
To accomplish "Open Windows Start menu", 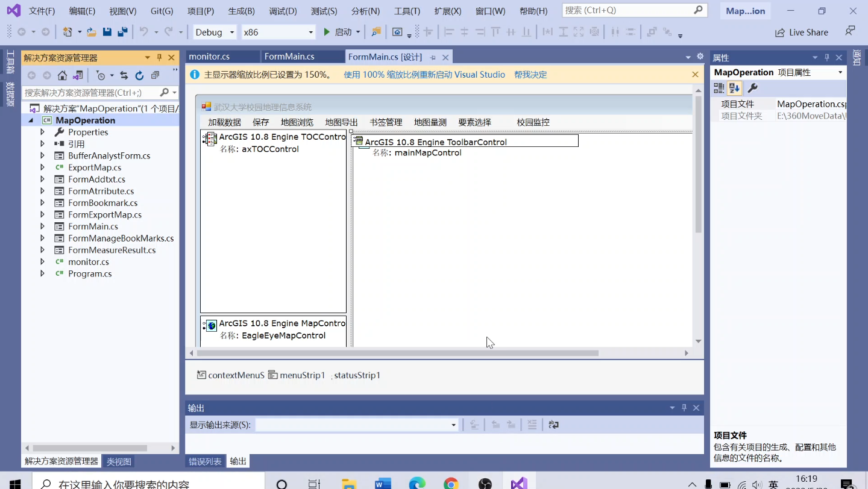I will (14, 484).
